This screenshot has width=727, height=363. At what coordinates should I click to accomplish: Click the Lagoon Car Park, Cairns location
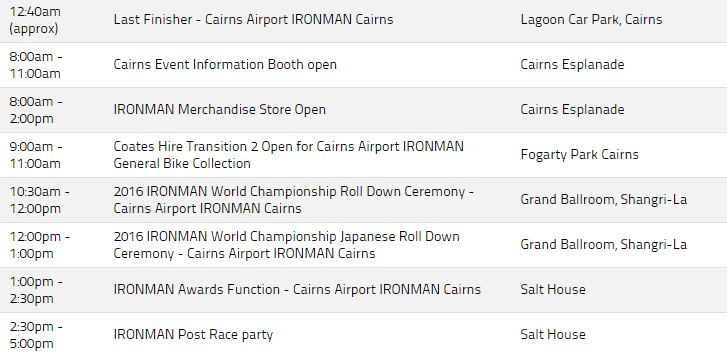591,19
